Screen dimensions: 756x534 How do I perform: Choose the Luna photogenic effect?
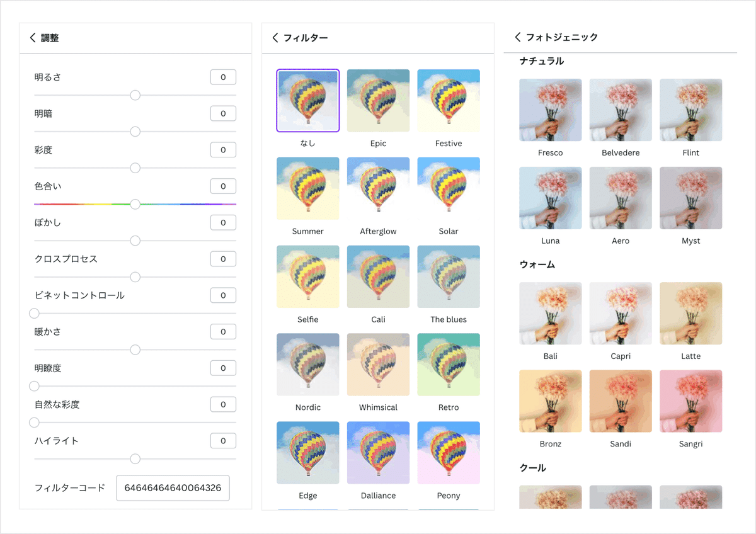point(551,198)
